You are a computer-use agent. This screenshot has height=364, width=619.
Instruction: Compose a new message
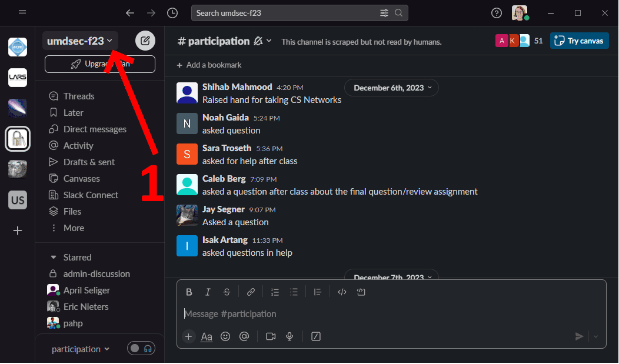pos(145,41)
